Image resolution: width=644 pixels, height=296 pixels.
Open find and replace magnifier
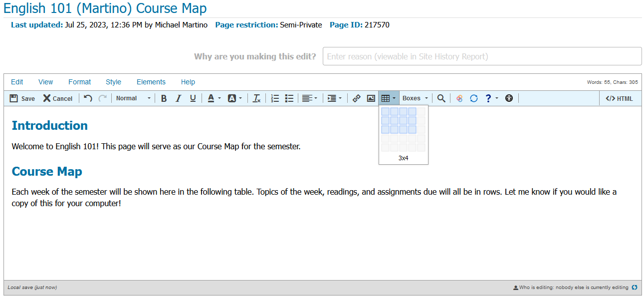click(441, 98)
